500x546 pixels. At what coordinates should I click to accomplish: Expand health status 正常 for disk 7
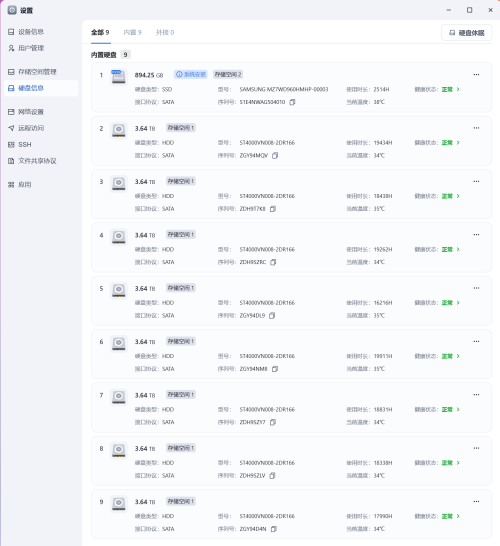tap(451, 410)
